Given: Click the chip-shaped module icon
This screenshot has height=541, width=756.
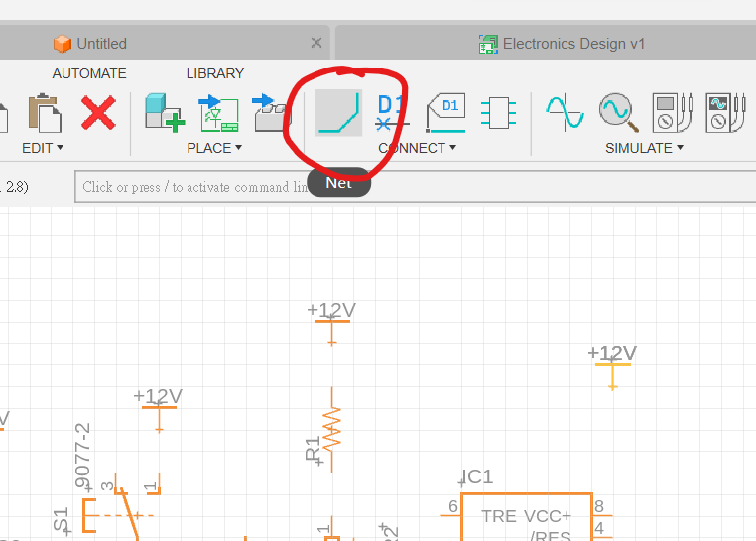Looking at the screenshot, I should pos(498,112).
